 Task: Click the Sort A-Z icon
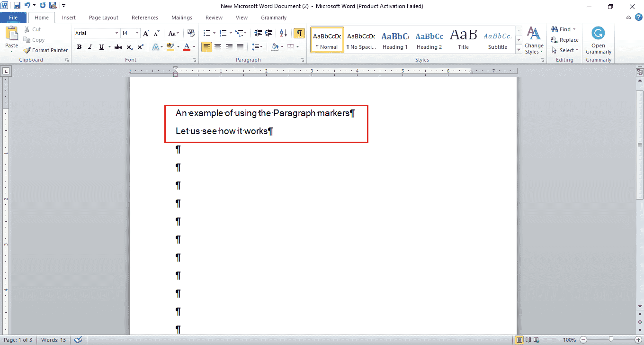283,33
